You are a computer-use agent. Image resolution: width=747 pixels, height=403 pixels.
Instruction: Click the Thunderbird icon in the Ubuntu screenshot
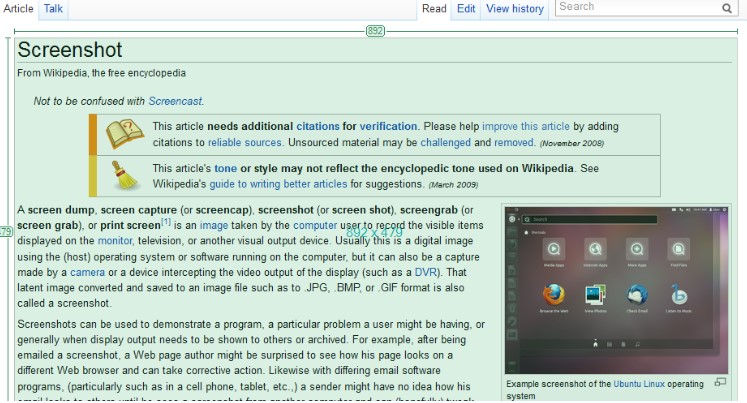[x=637, y=295]
